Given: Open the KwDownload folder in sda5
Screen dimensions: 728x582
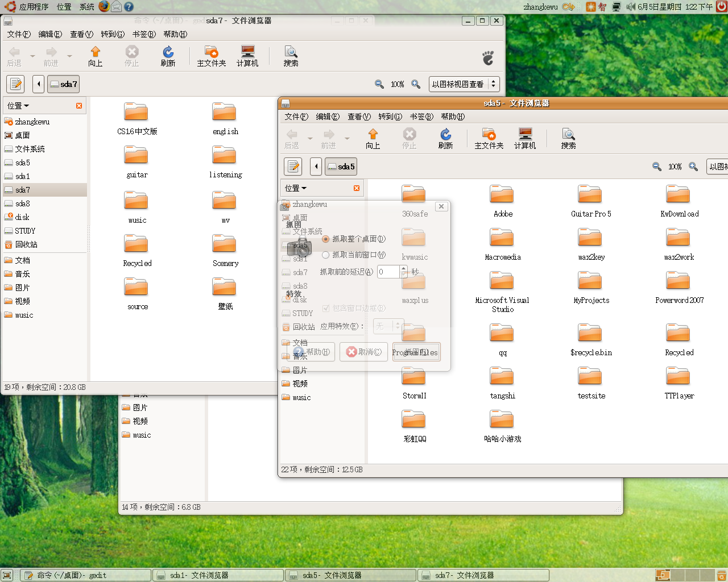Looking at the screenshot, I should [x=679, y=201].
